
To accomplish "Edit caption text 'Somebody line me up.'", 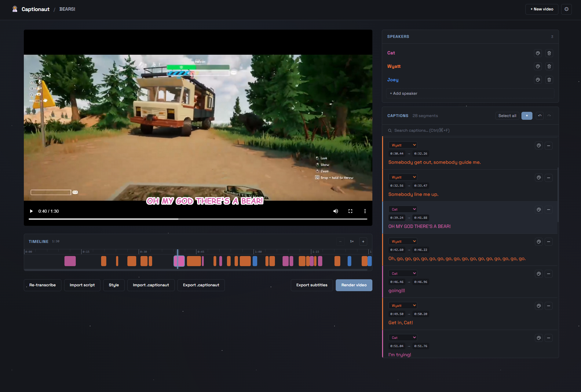I will pos(413,194).
